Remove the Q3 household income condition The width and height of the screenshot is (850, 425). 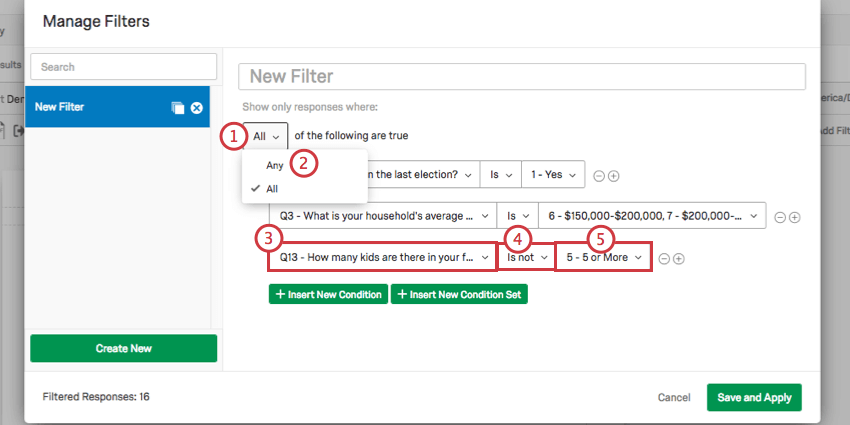tap(780, 217)
